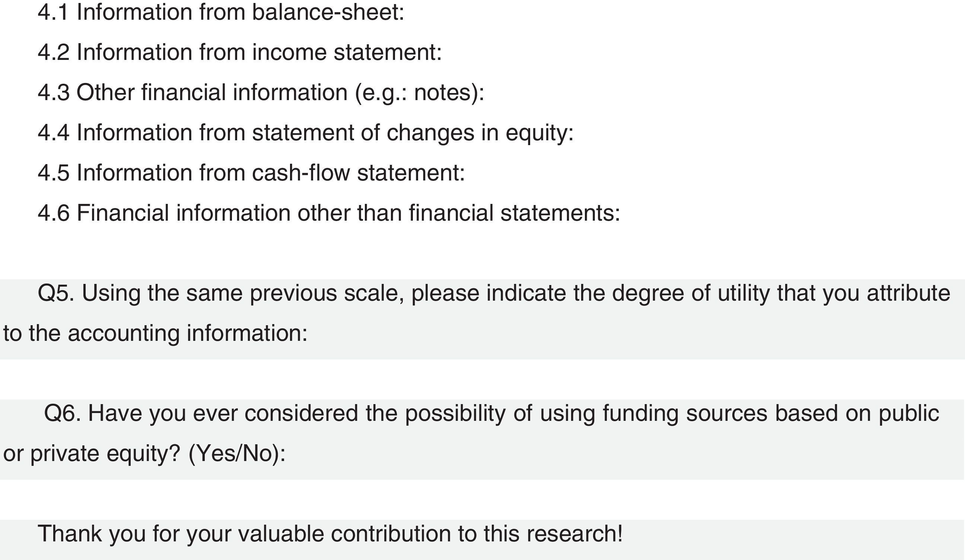Click the Q6 label
Image resolution: width=965 pixels, height=560 pixels.
[x=62, y=414]
